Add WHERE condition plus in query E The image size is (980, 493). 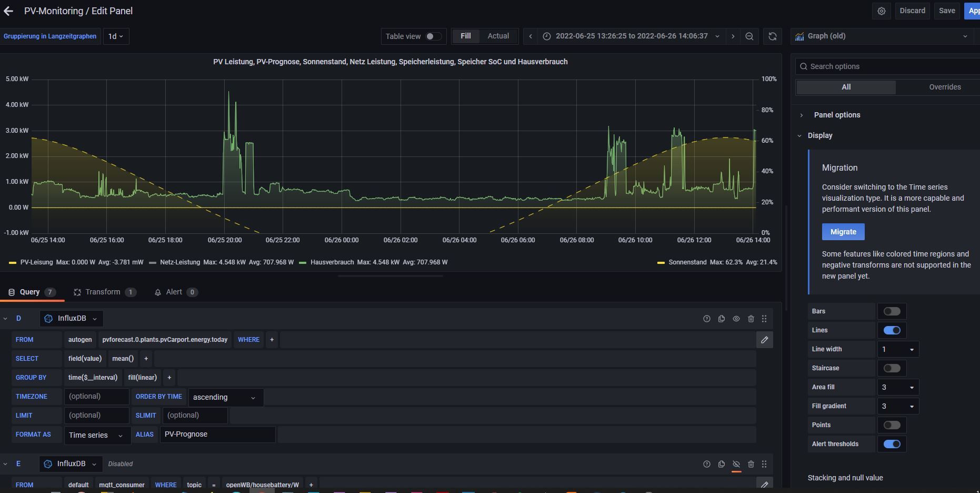pos(312,485)
